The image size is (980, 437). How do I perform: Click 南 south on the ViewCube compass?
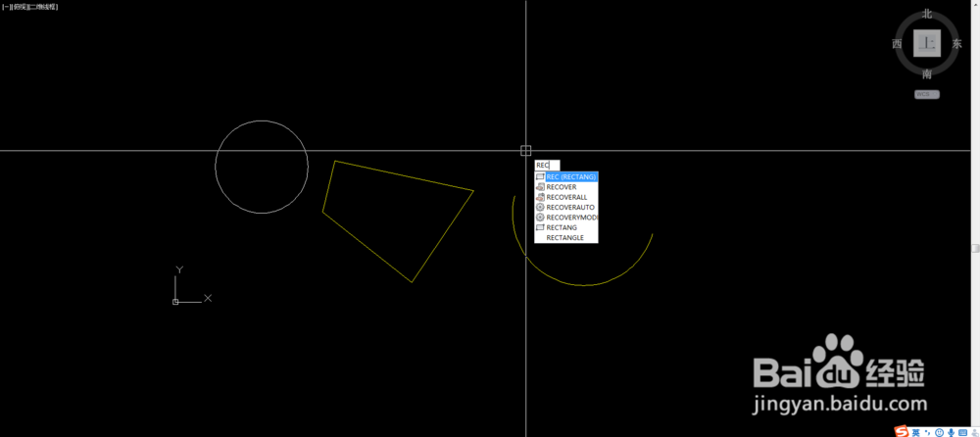(x=927, y=74)
